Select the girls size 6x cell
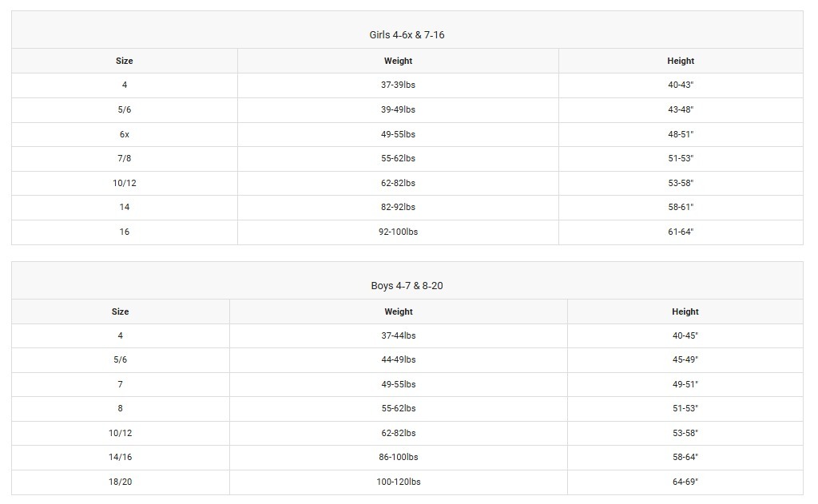This screenshot has width=818, height=504. [x=125, y=134]
